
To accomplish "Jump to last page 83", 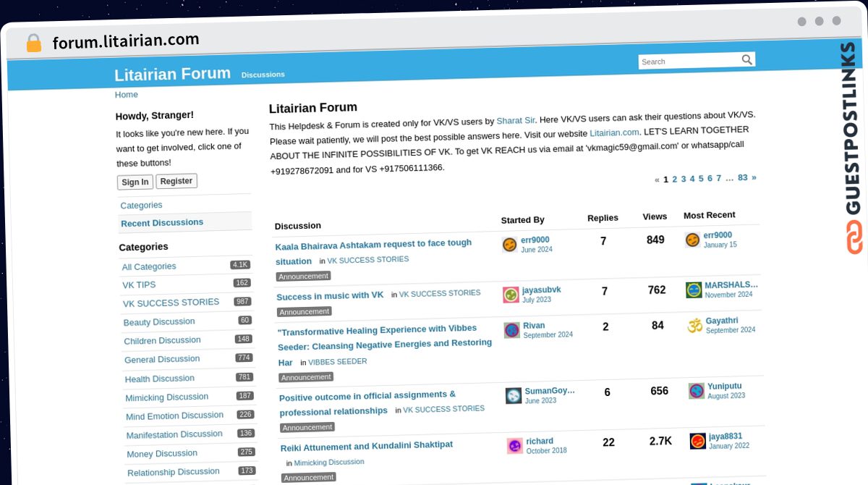I will tap(743, 177).
